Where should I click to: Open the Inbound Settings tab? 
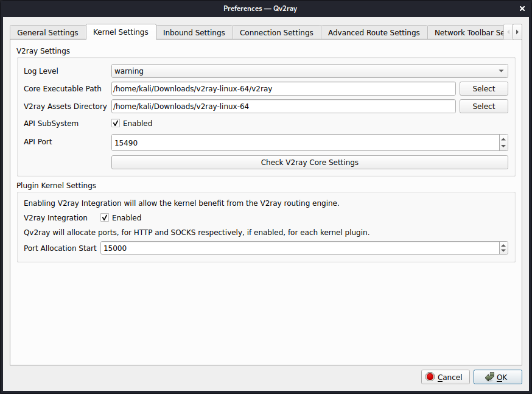pos(194,32)
